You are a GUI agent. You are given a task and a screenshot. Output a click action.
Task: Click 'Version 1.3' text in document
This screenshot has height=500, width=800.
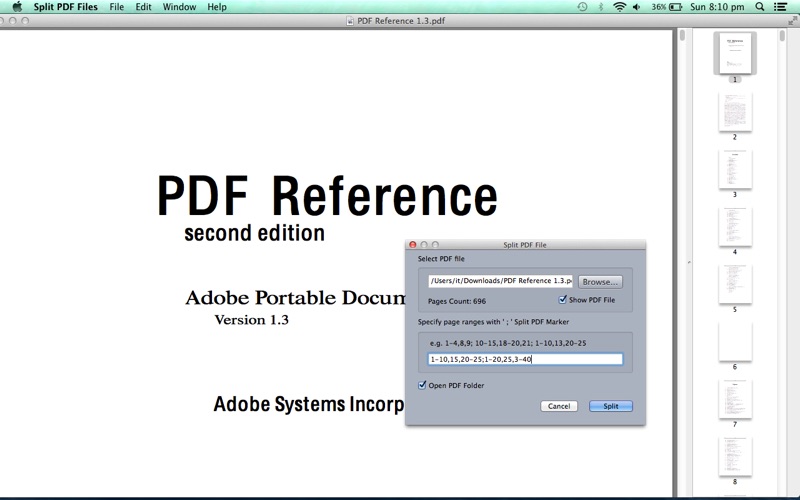252,320
